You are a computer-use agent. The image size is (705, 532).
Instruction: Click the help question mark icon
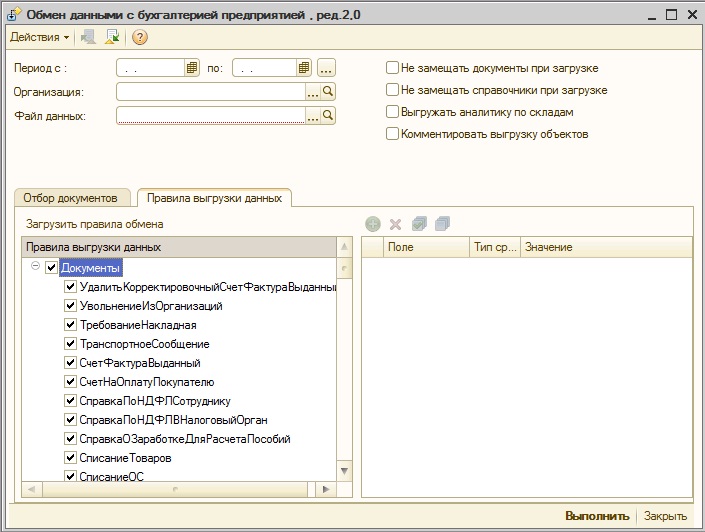click(x=140, y=37)
